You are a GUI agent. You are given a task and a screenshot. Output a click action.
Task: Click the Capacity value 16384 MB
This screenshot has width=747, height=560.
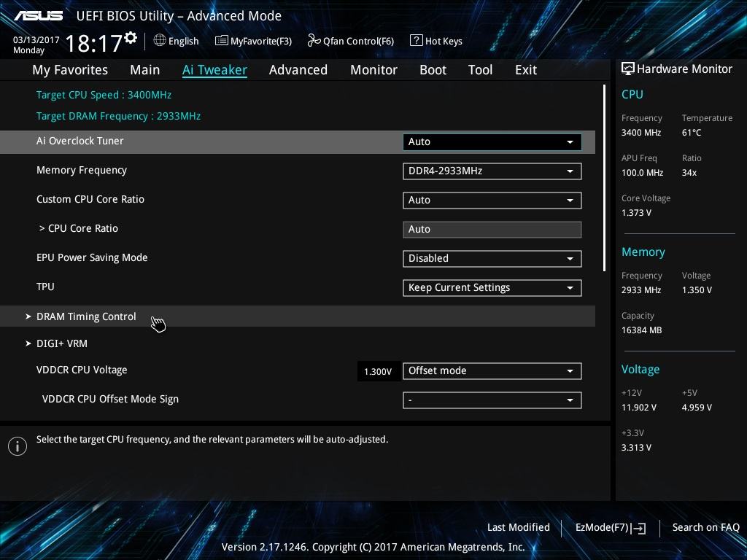click(x=642, y=330)
